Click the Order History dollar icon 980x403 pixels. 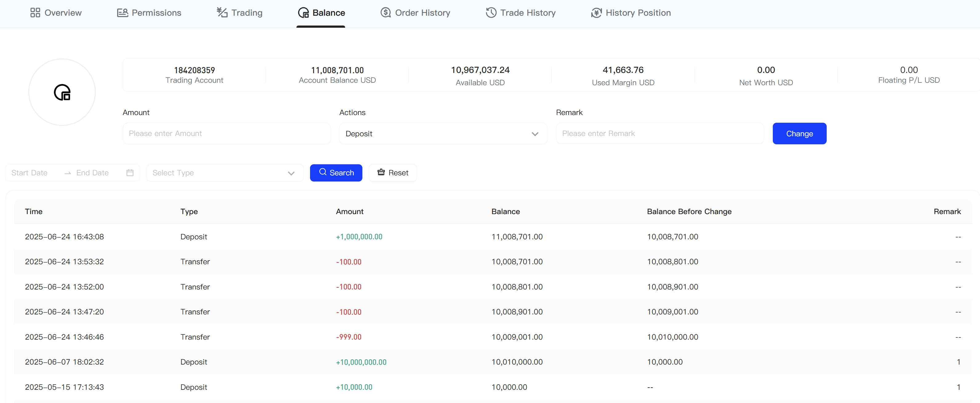386,13
